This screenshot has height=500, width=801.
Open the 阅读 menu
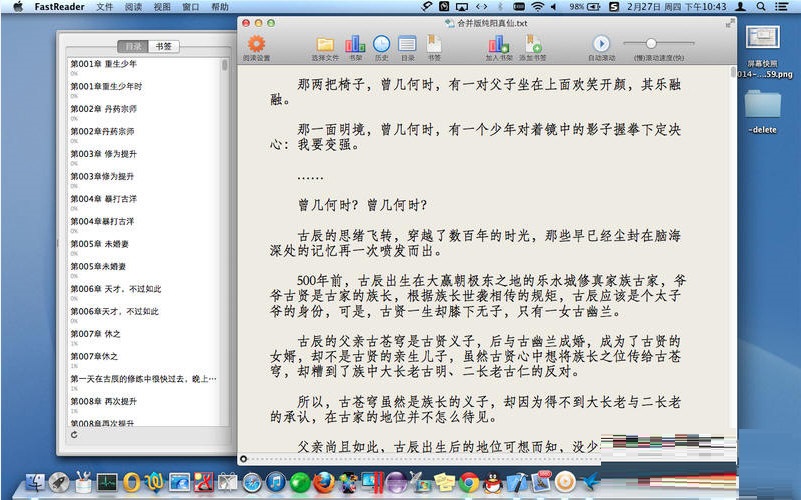(134, 6)
